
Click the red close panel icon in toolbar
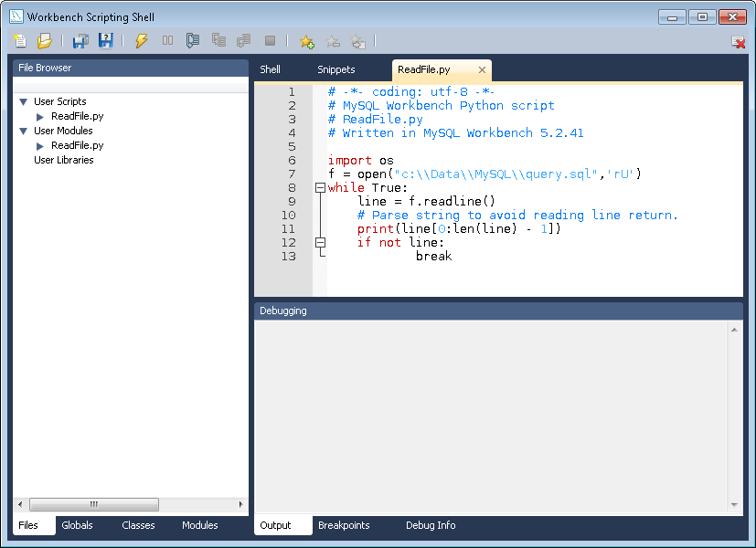pos(738,42)
